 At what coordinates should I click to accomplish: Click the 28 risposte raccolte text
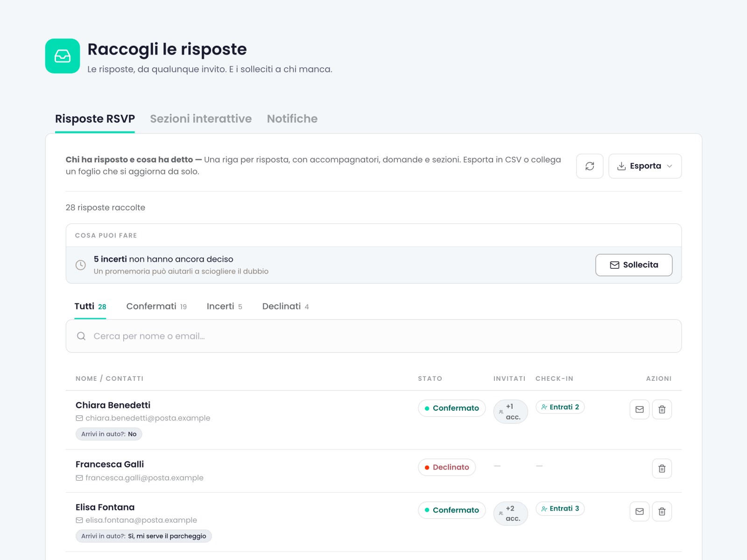click(x=106, y=208)
